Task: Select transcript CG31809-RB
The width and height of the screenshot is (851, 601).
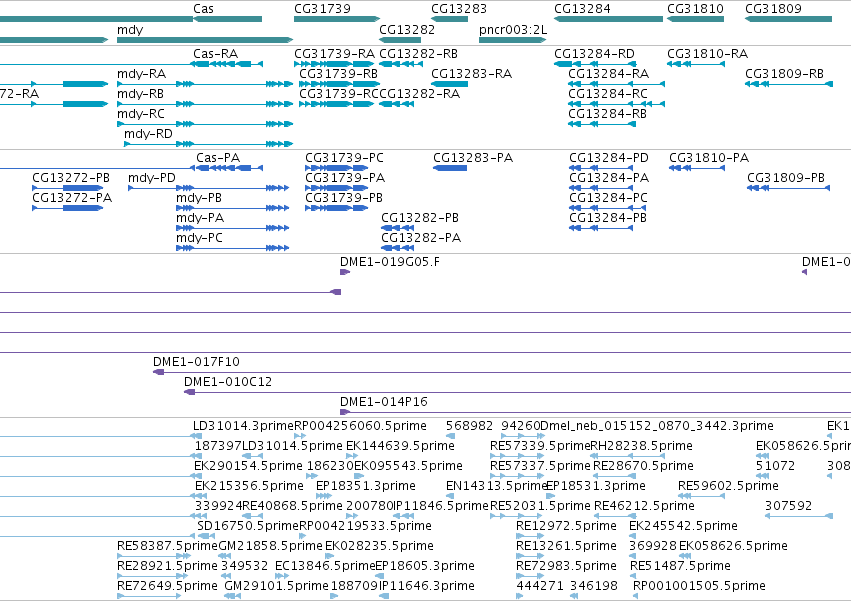Action: (x=784, y=74)
